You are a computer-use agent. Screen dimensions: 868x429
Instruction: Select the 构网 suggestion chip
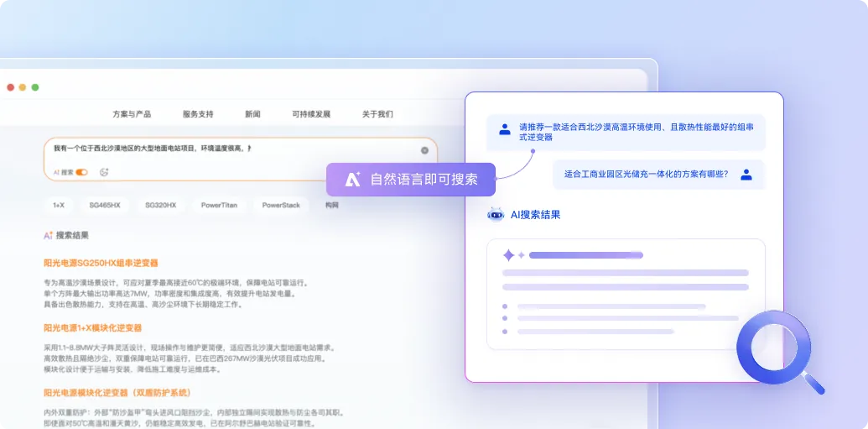pos(331,205)
